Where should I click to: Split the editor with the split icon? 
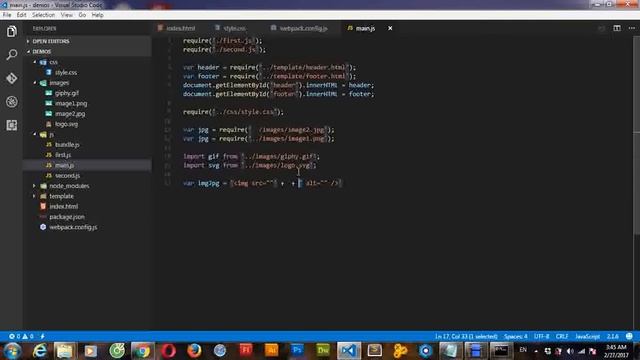(x=617, y=28)
